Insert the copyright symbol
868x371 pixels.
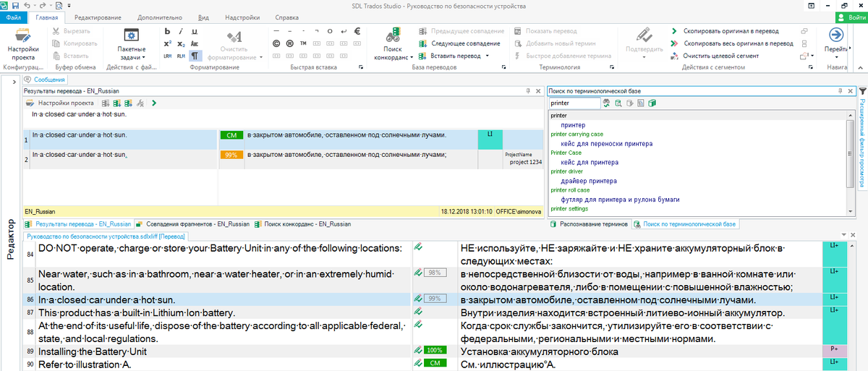276,43
